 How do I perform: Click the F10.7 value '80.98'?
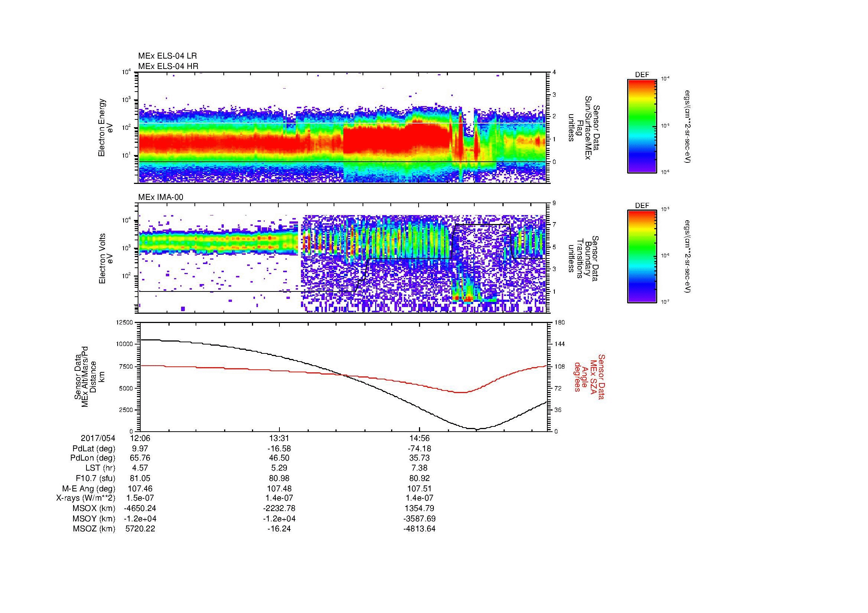(280, 478)
